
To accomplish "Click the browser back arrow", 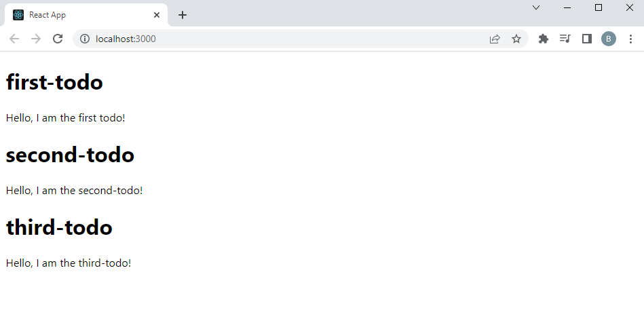I will tap(14, 39).
